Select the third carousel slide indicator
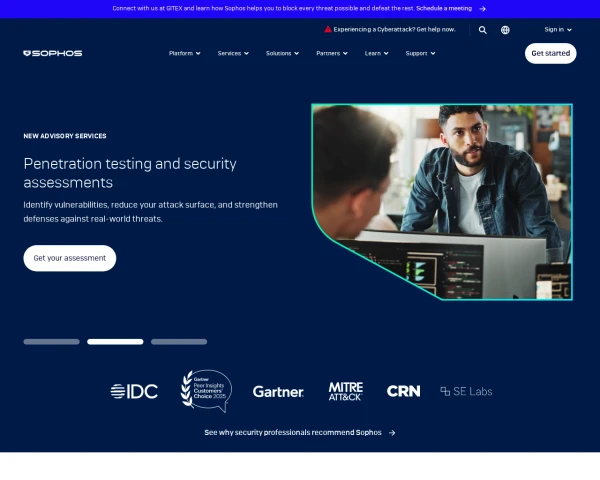This screenshot has width=600, height=480. tap(179, 341)
